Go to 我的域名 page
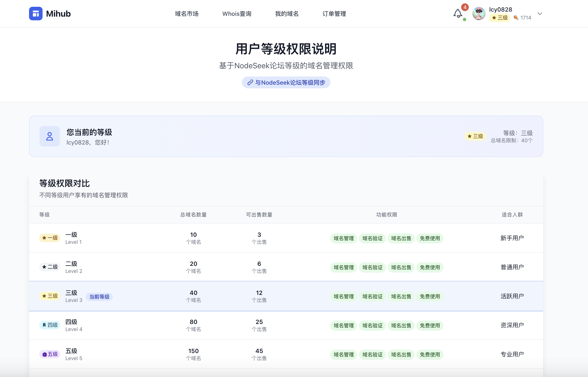The height and width of the screenshot is (377, 588). (287, 14)
